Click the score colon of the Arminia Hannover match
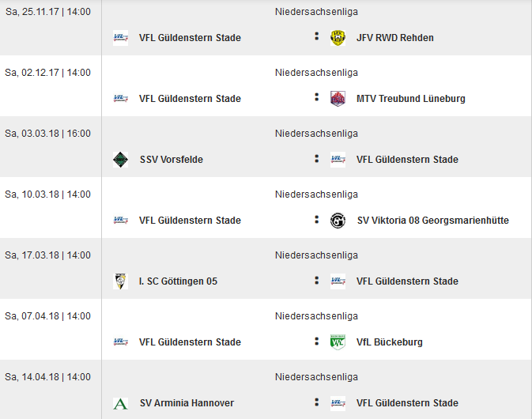The image size is (532, 419). 316,402
